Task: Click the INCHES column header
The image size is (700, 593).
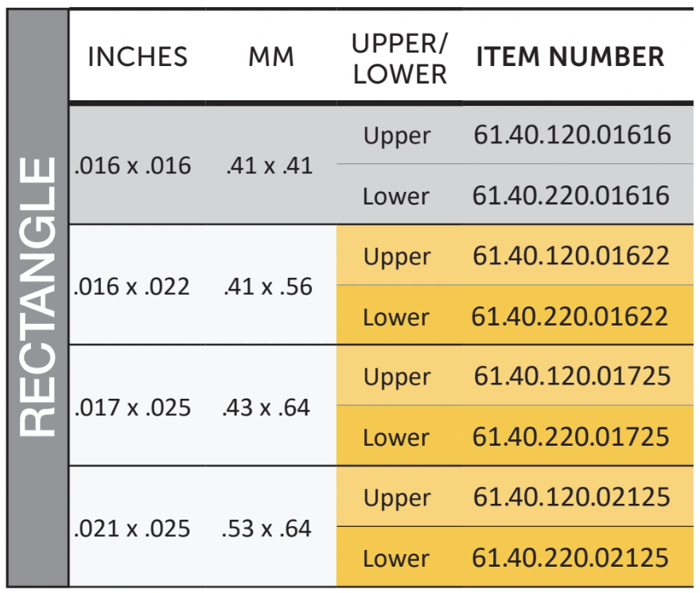Action: pos(138,57)
